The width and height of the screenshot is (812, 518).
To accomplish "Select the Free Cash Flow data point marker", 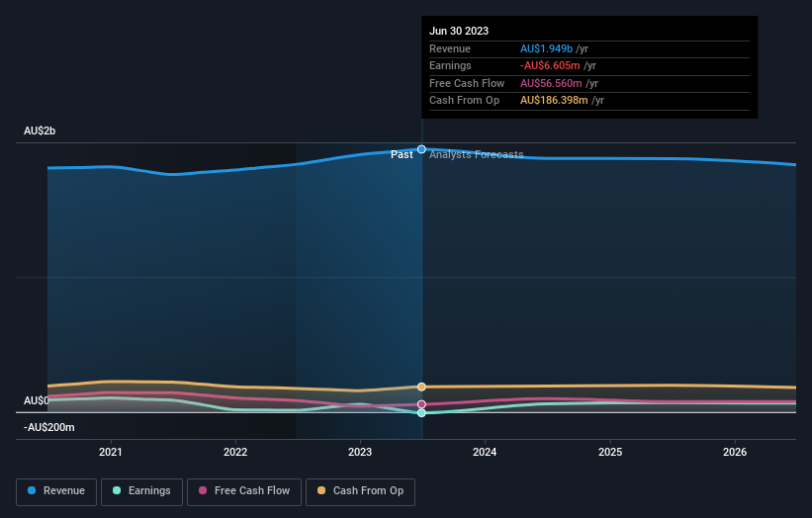I will (421, 404).
